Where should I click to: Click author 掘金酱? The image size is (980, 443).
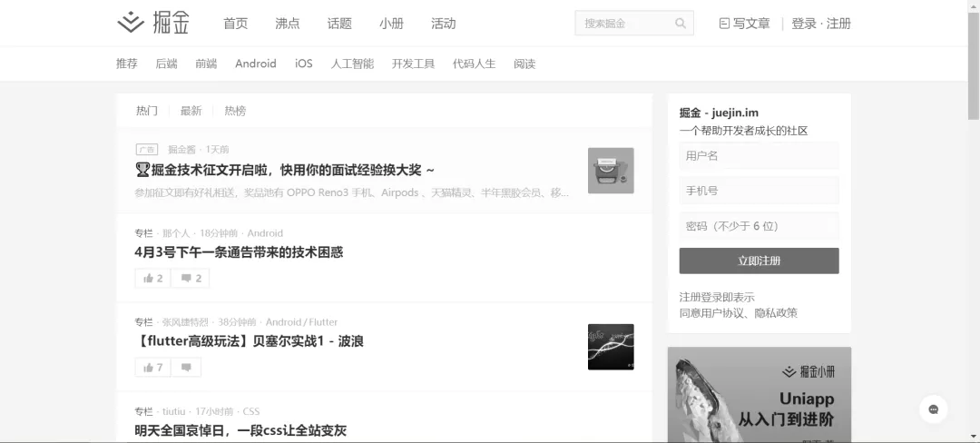point(181,150)
